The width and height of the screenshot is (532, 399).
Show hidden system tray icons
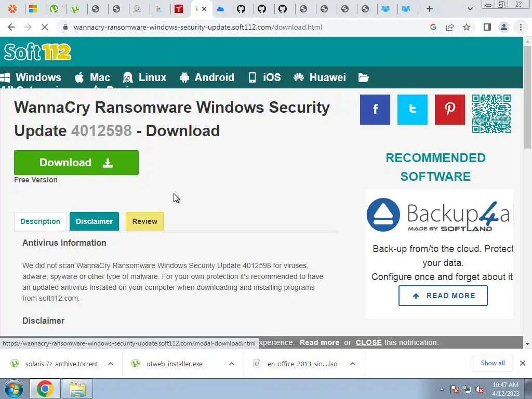[442, 389]
